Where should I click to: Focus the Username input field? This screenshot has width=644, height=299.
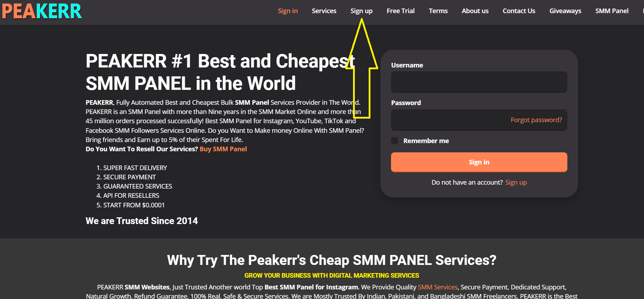pyautogui.click(x=479, y=82)
